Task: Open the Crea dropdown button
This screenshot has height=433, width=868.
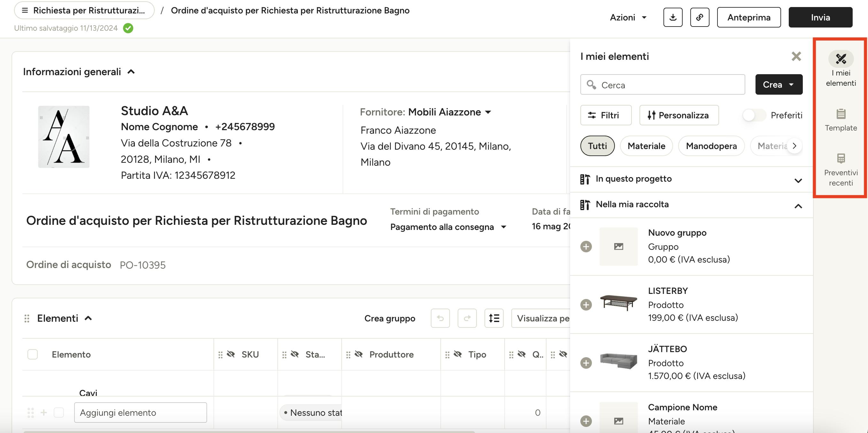Action: pyautogui.click(x=779, y=84)
